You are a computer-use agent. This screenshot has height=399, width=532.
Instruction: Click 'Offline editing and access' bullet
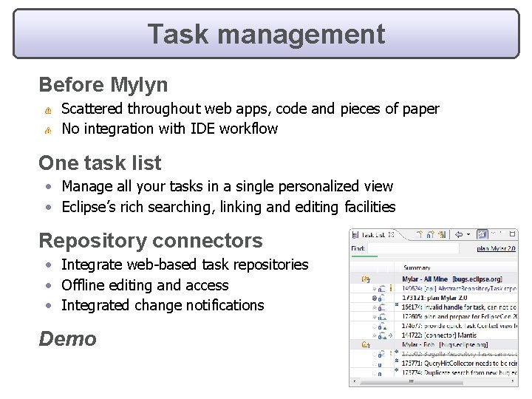(145, 285)
